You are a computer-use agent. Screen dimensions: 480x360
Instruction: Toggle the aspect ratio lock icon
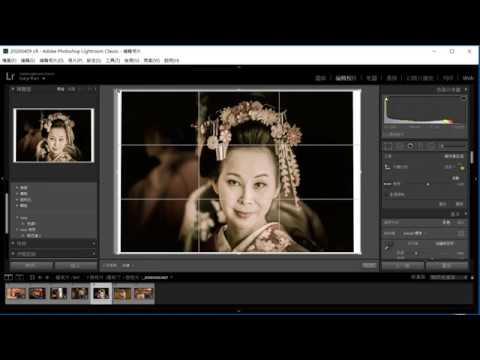(462, 167)
